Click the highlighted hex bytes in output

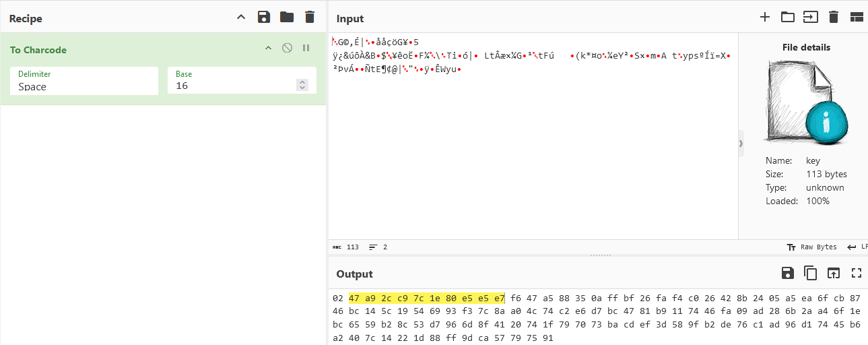(427, 298)
